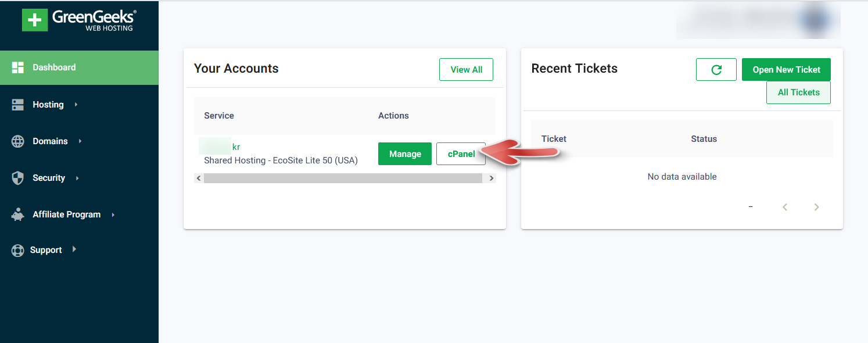Image resolution: width=868 pixels, height=343 pixels.
Task: Click the accounts table horizontal scrollbar
Action: (343, 178)
